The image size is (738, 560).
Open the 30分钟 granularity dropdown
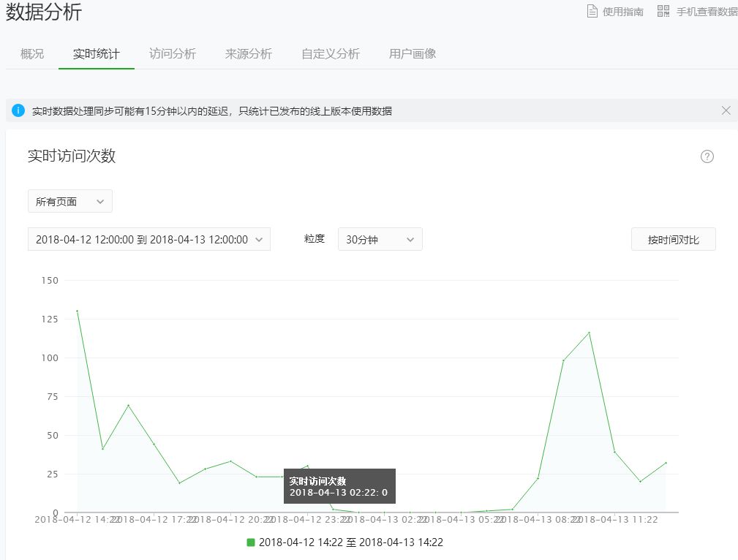(380, 239)
